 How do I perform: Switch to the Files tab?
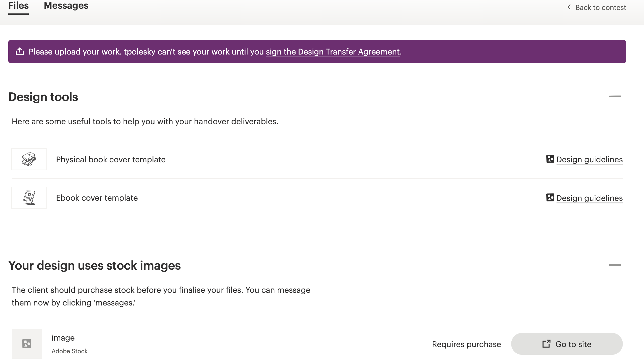(x=18, y=6)
